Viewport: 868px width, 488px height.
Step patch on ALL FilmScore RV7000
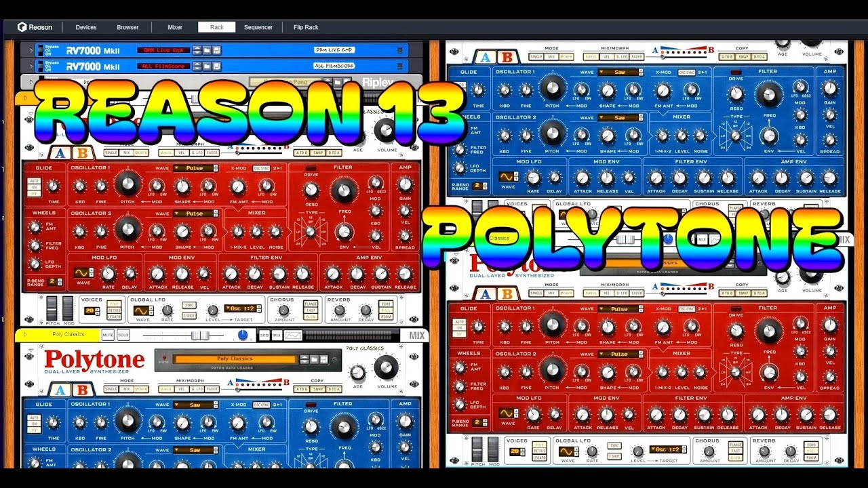pyautogui.click(x=197, y=66)
